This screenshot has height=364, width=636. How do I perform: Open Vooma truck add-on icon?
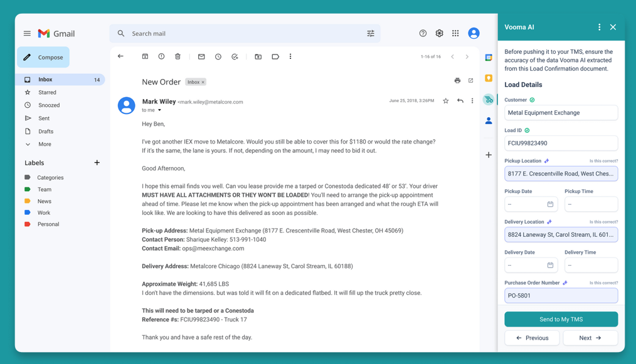[x=489, y=100]
